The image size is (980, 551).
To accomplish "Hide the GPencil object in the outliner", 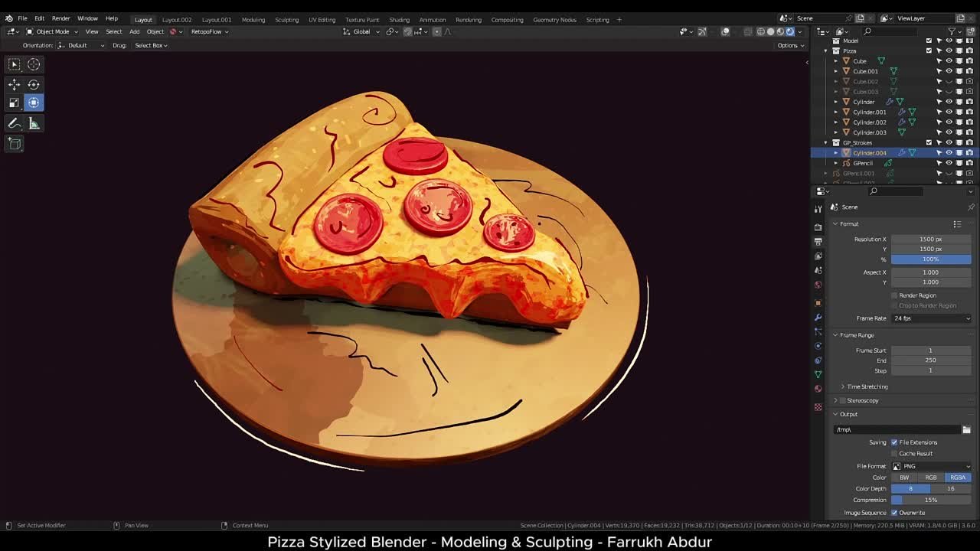I will (949, 162).
